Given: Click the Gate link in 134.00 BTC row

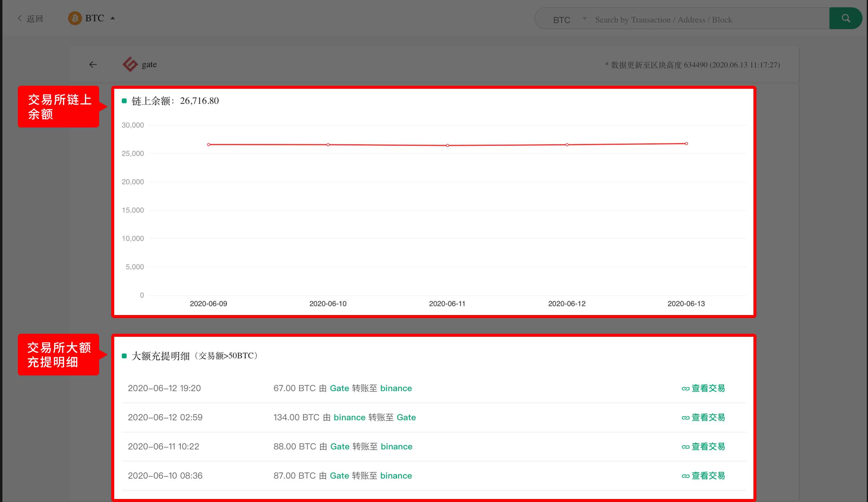Looking at the screenshot, I should (406, 417).
